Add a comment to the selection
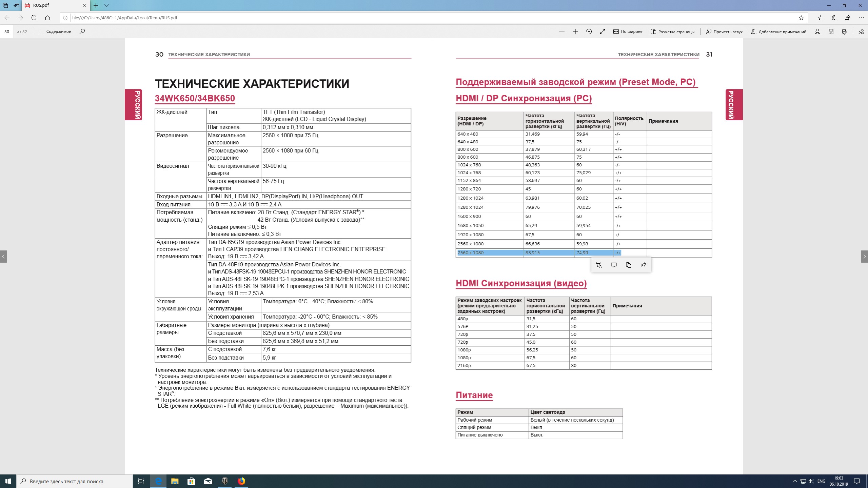The width and height of the screenshot is (868, 488). coord(614,265)
